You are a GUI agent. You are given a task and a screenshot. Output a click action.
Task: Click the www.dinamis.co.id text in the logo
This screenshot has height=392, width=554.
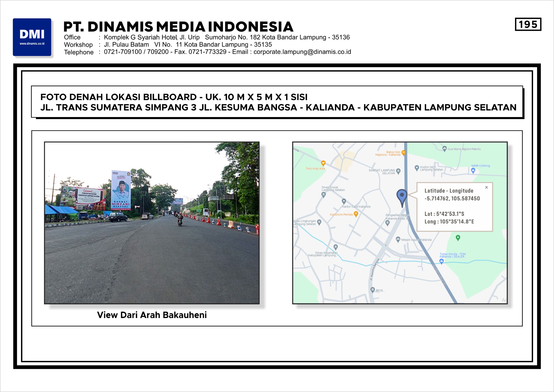coord(32,44)
